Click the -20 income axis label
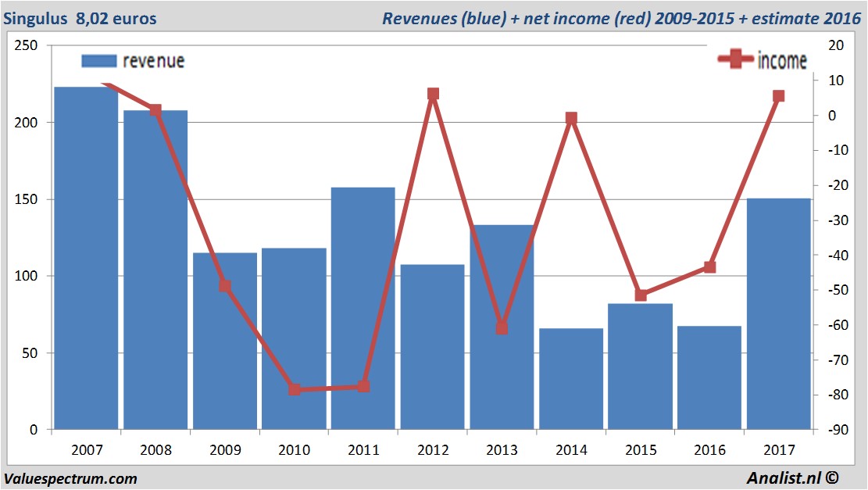This screenshot has width=868, height=490. [x=838, y=185]
